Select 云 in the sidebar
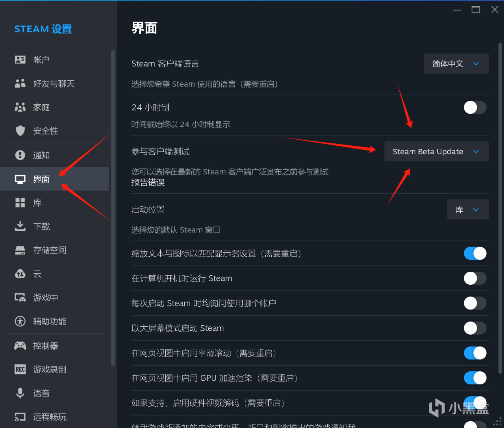The image size is (504, 428). click(54, 274)
